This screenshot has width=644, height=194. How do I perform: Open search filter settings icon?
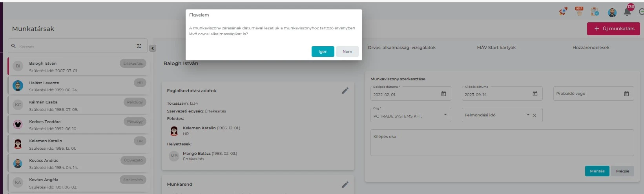coord(139,46)
